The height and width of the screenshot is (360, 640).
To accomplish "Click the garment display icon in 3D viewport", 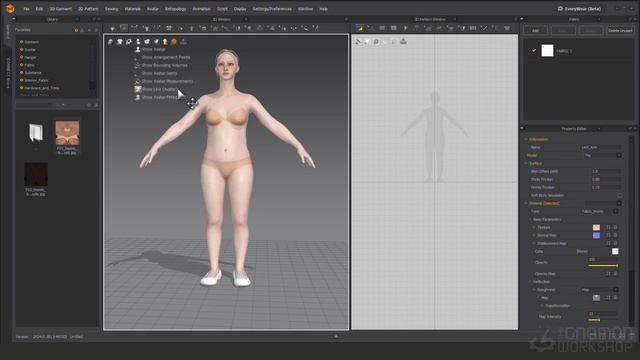I will 120,41.
